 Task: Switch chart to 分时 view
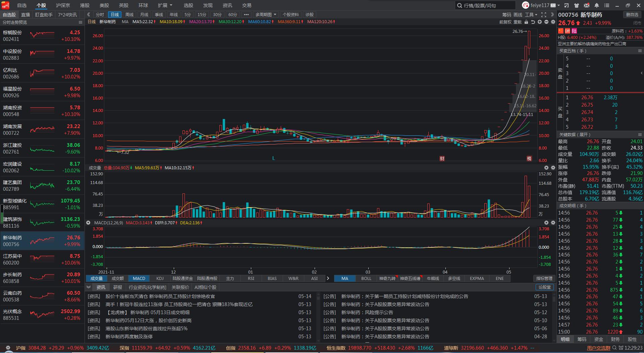click(100, 14)
